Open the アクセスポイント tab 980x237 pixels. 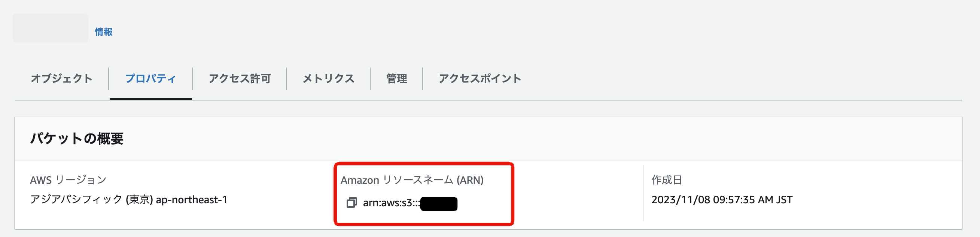[x=480, y=78]
